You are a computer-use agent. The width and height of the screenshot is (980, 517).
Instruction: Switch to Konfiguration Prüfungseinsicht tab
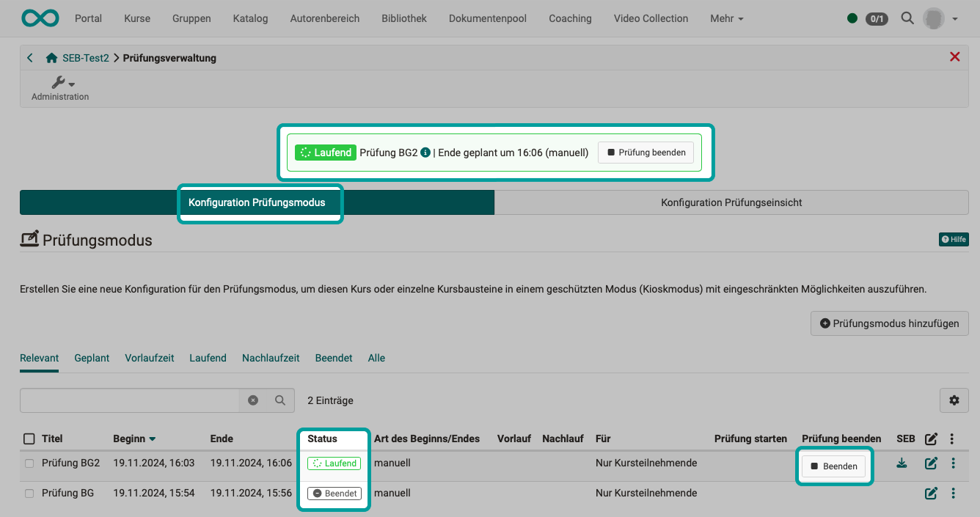[x=731, y=202]
